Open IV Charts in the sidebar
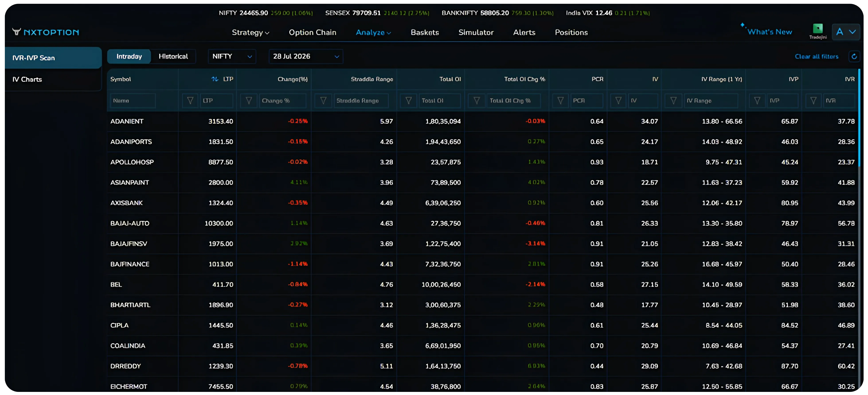The width and height of the screenshot is (868, 395). (53, 79)
